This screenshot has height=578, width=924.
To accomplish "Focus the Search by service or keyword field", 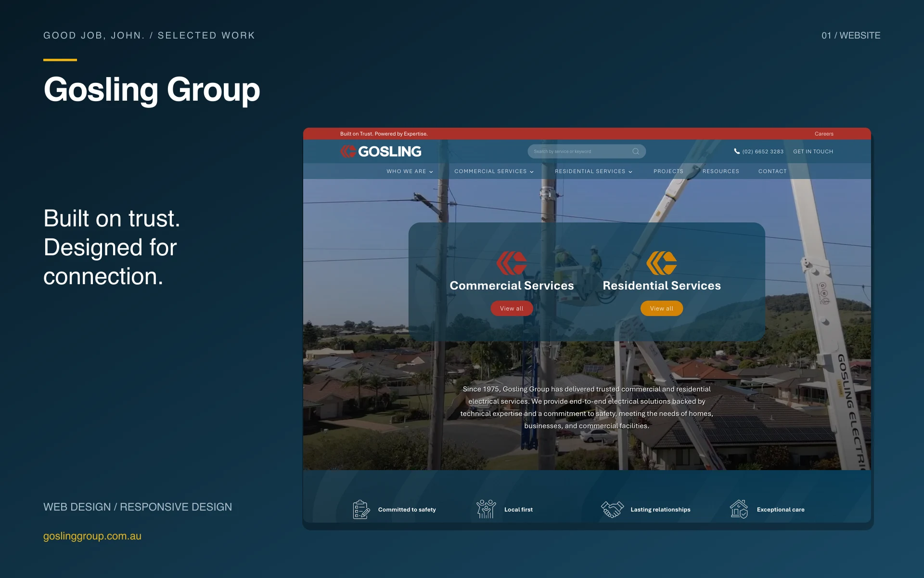I will 587,151.
